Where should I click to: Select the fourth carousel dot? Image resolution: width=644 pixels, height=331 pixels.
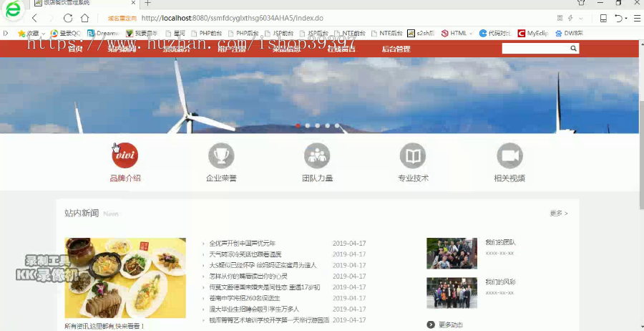[x=327, y=126]
